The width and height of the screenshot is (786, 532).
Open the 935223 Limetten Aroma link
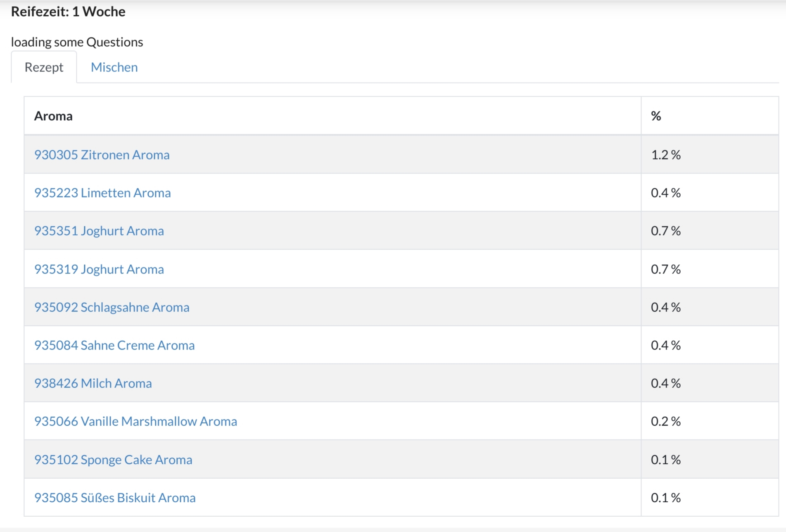click(102, 192)
